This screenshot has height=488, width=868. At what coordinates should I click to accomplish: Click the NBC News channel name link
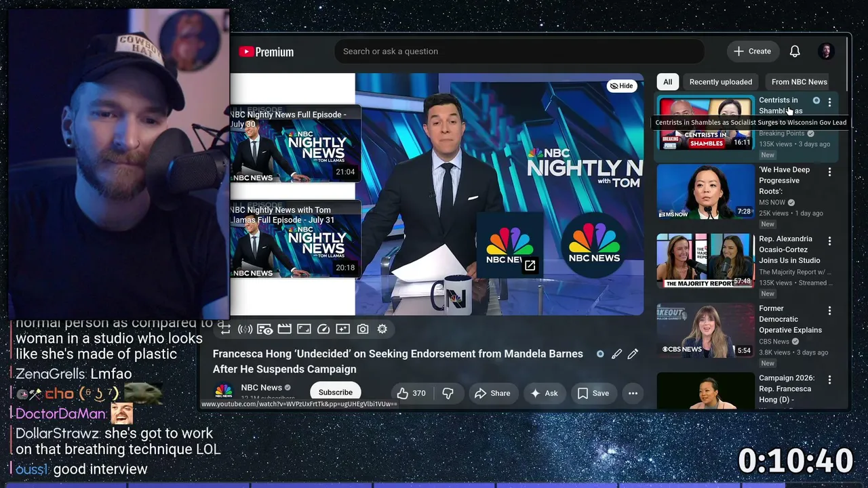262,388
